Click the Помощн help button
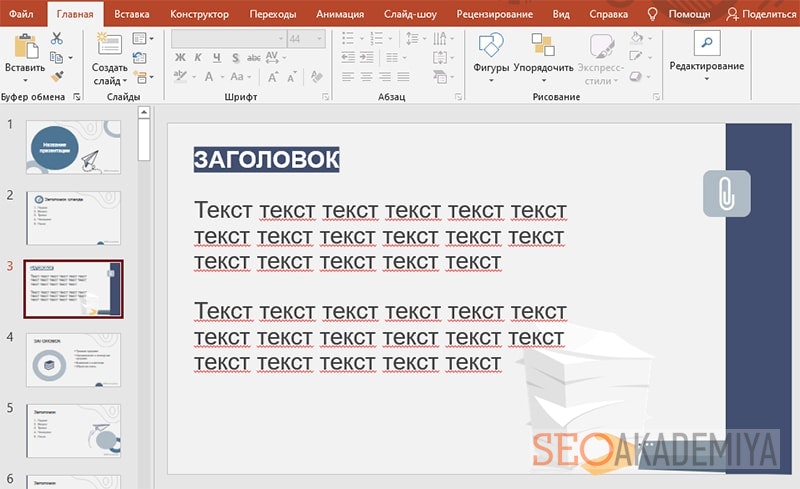 [680, 15]
